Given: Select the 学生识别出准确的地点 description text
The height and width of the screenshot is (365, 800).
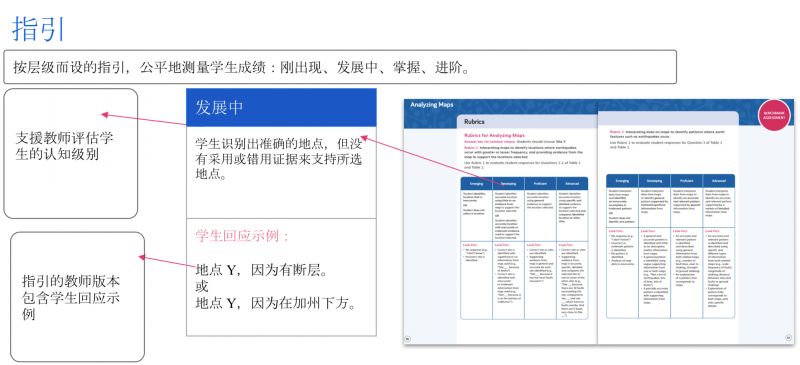Looking at the screenshot, I should pos(279,158).
